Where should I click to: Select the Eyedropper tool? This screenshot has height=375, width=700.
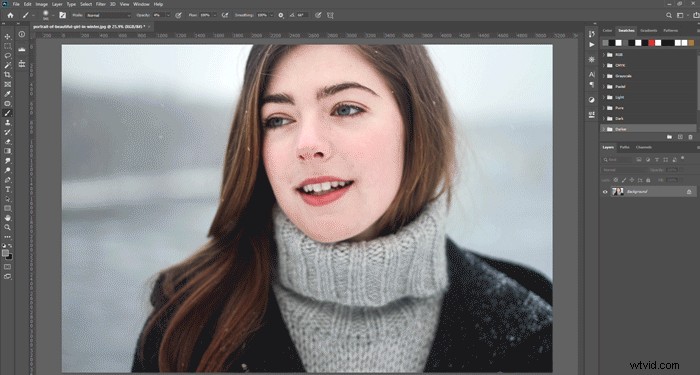8,94
